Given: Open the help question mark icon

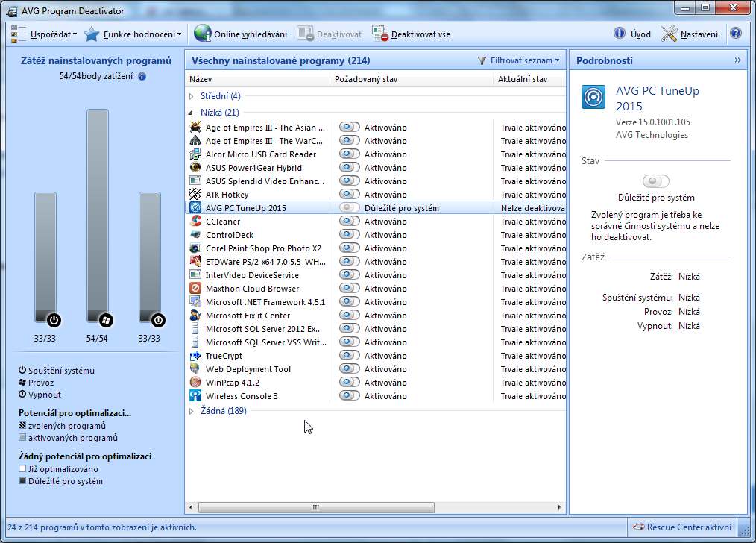Looking at the screenshot, I should tap(736, 34).
